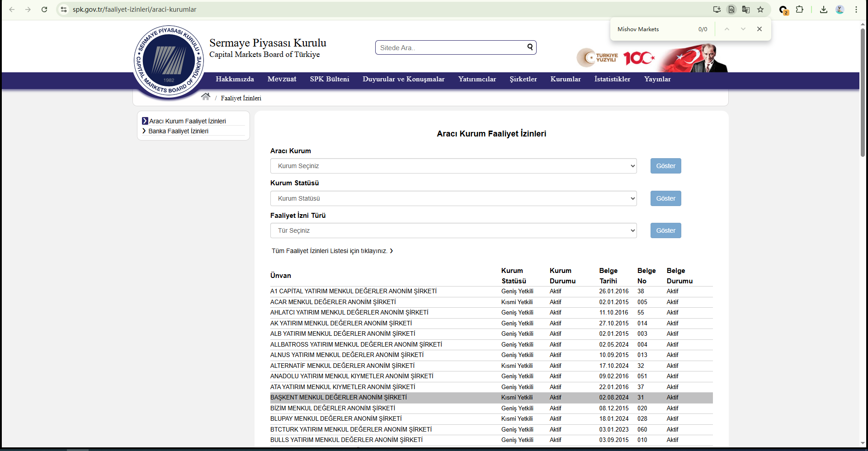
Task: Select the İstatistikler menu item
Action: pyautogui.click(x=612, y=79)
